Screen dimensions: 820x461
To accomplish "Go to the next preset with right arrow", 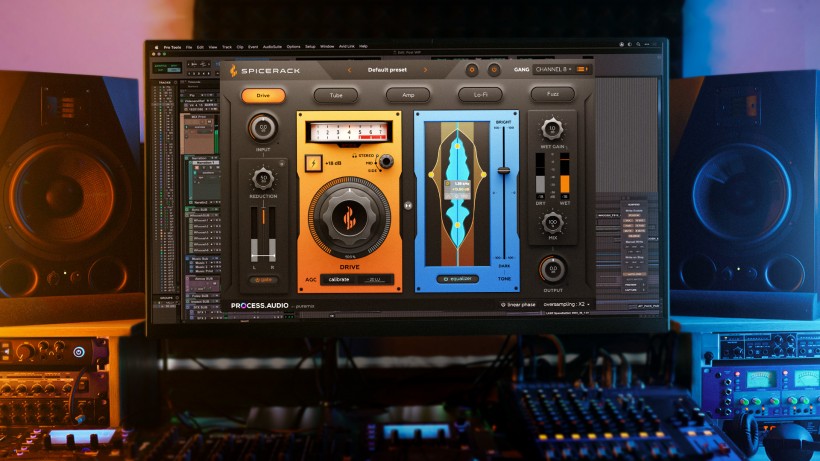I will point(425,70).
